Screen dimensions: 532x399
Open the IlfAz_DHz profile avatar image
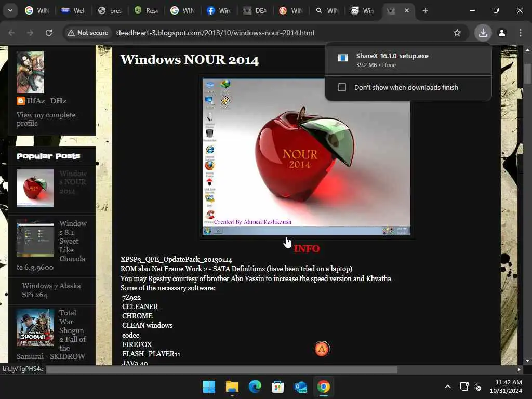30,72
